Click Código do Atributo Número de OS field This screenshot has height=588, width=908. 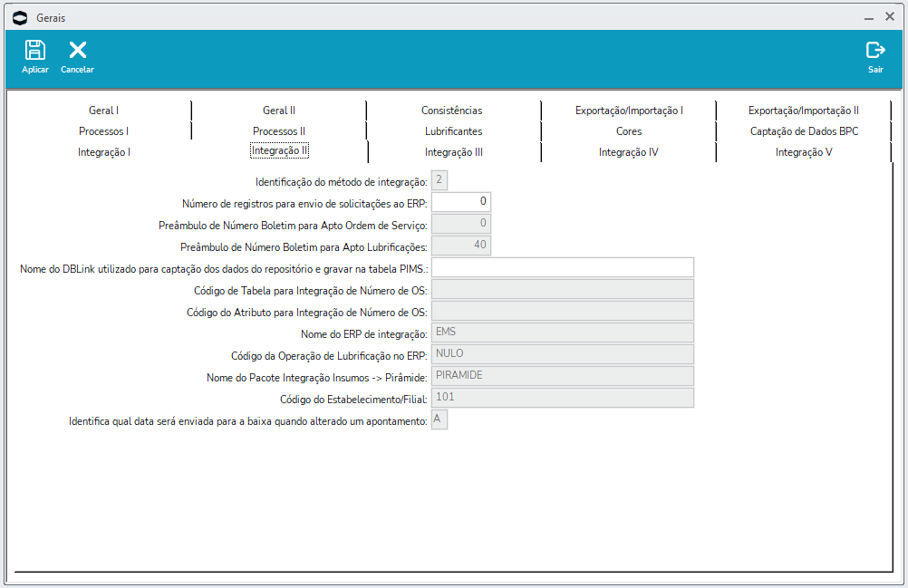[x=562, y=311]
